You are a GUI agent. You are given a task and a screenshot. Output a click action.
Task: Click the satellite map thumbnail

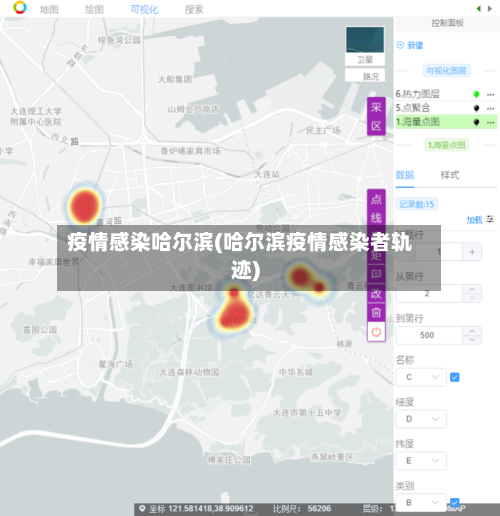(365, 40)
